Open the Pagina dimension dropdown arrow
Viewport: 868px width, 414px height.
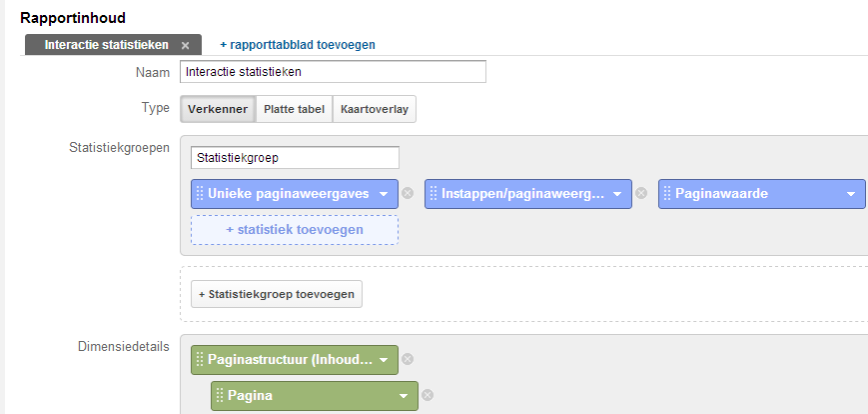[x=404, y=396]
